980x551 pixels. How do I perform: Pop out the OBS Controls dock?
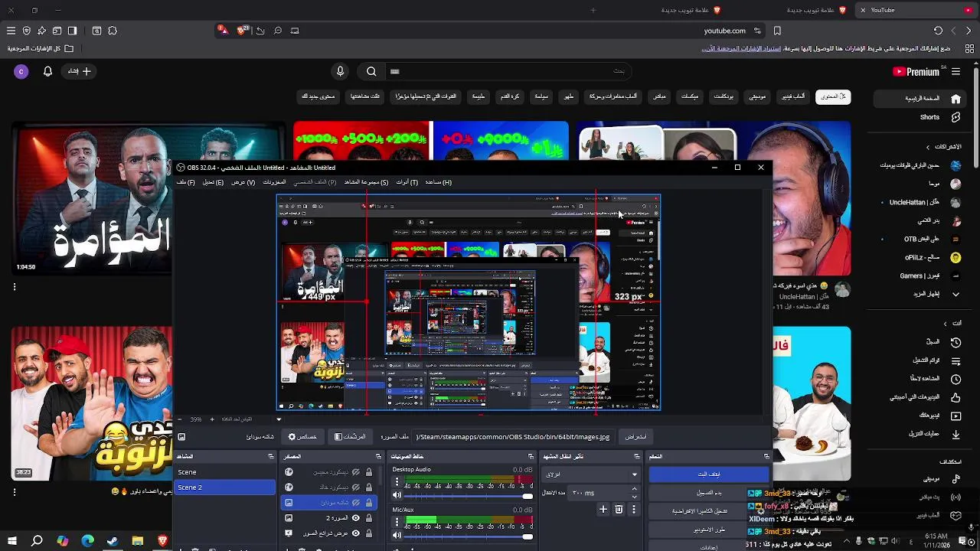tap(766, 457)
